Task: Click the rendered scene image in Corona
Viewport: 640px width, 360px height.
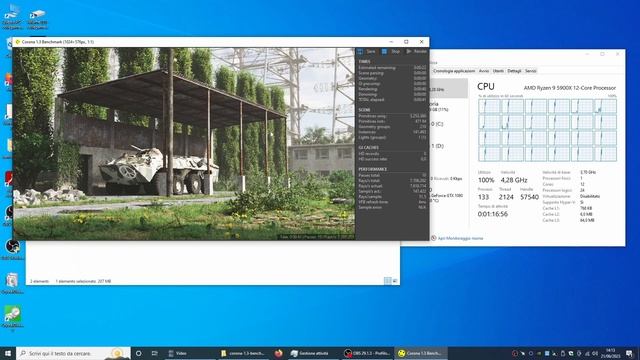Action: pos(184,144)
